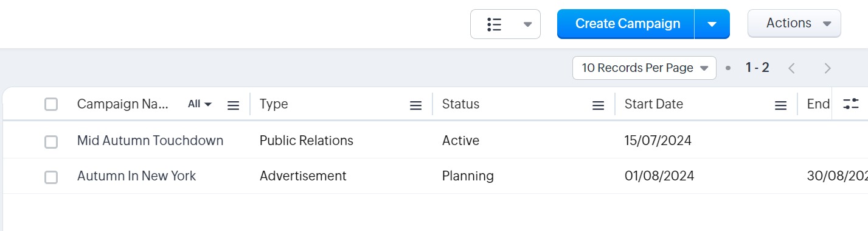This screenshot has height=231, width=868.
Task: Open the Autumn In New York campaign
Action: [136, 176]
